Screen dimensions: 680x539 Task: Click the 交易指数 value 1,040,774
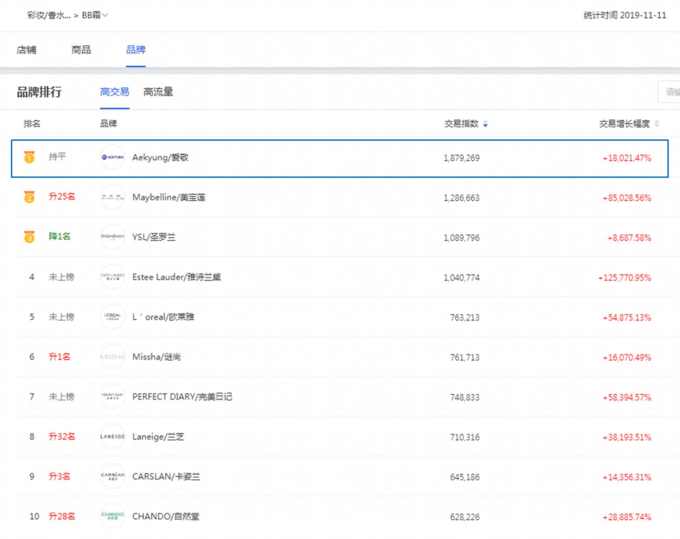point(461,278)
